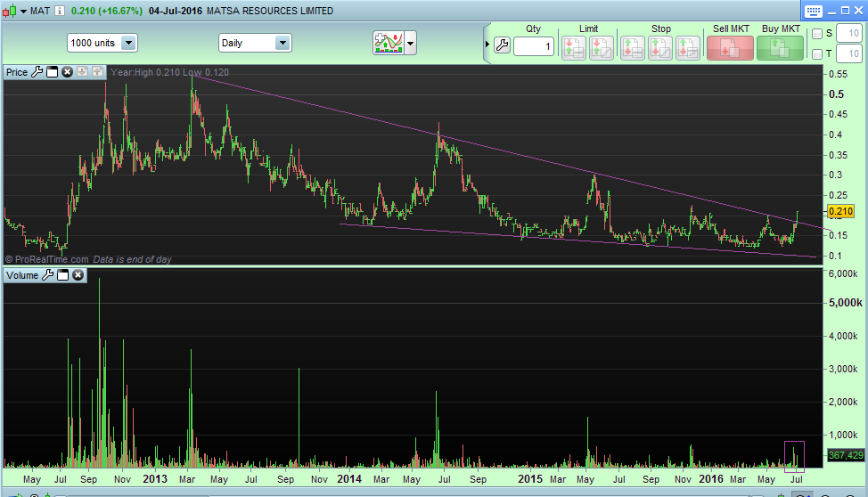Viewport: 868px width, 497px height.
Task: Collapse the trading toolbar with the triangle
Action: coord(487,45)
